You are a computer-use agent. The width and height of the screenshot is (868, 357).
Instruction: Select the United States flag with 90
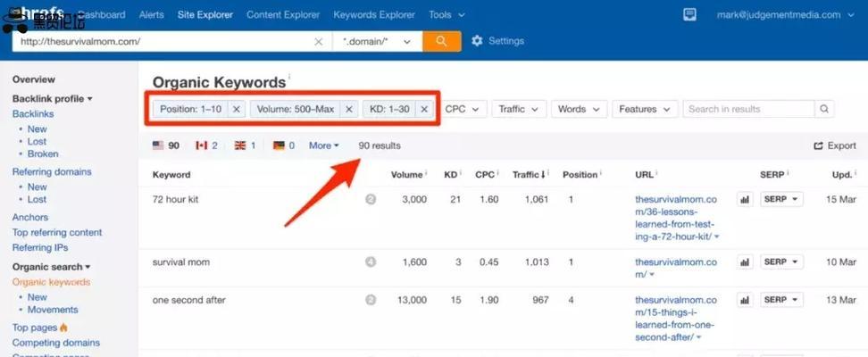[x=166, y=145]
